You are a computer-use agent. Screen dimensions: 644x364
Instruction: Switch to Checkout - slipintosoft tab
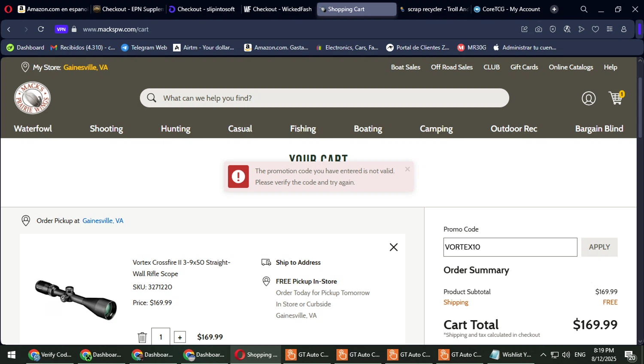[203, 9]
